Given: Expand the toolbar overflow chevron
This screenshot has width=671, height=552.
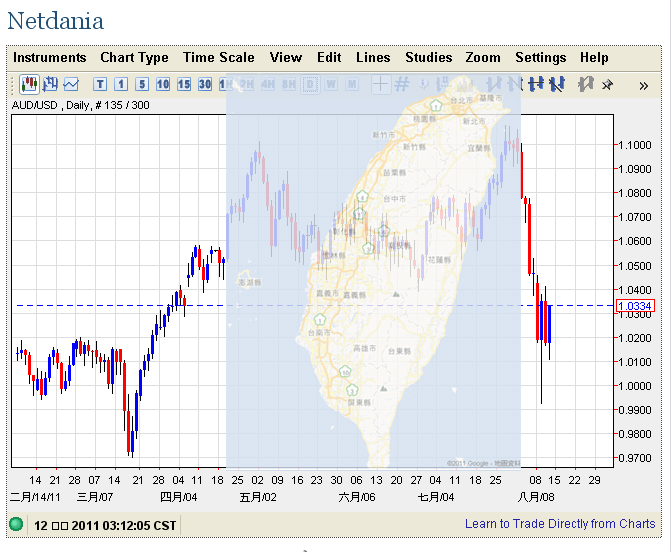Looking at the screenshot, I should pyautogui.click(x=643, y=86).
